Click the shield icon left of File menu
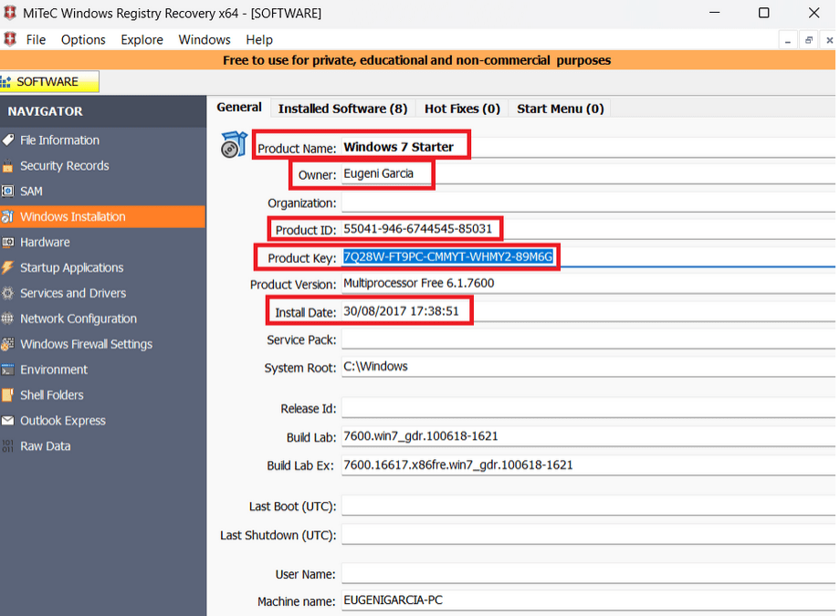Image resolution: width=840 pixels, height=616 pixels. pos(10,39)
